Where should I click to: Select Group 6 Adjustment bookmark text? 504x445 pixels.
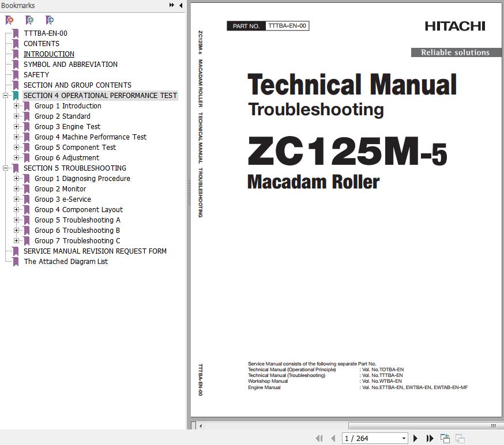pos(67,158)
